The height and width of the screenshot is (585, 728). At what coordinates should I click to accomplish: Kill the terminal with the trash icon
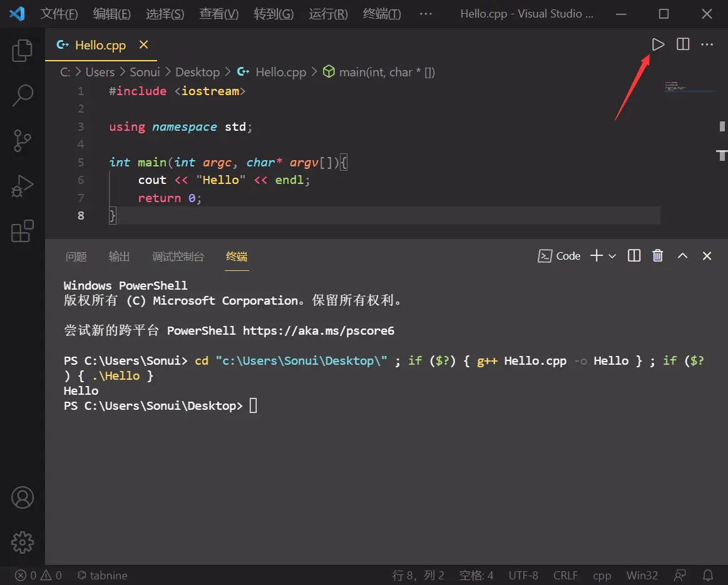(657, 255)
